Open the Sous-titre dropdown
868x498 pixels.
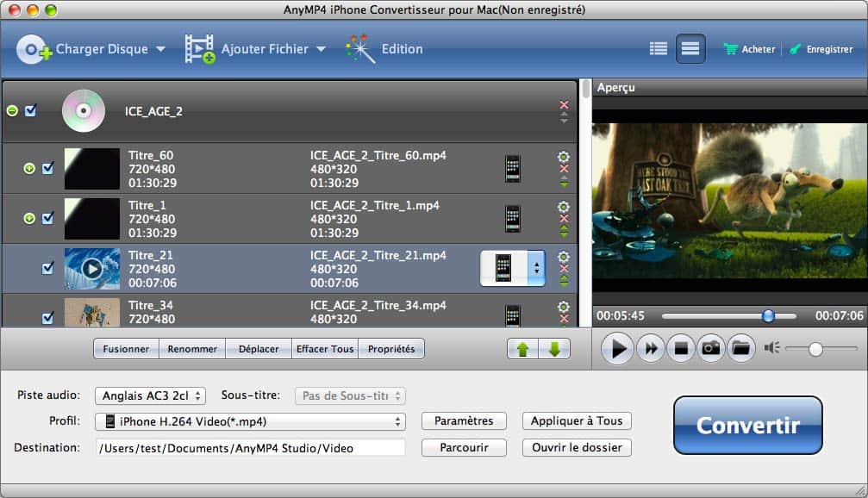[x=351, y=395]
